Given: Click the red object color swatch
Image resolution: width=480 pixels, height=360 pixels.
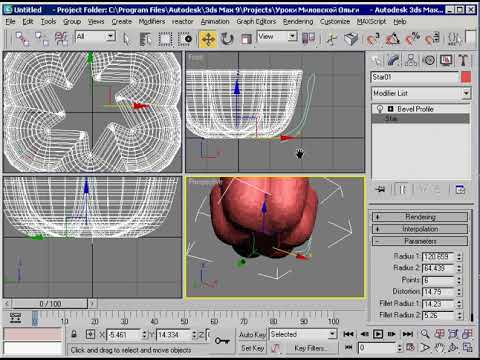Looking at the screenshot, I should [x=466, y=77].
